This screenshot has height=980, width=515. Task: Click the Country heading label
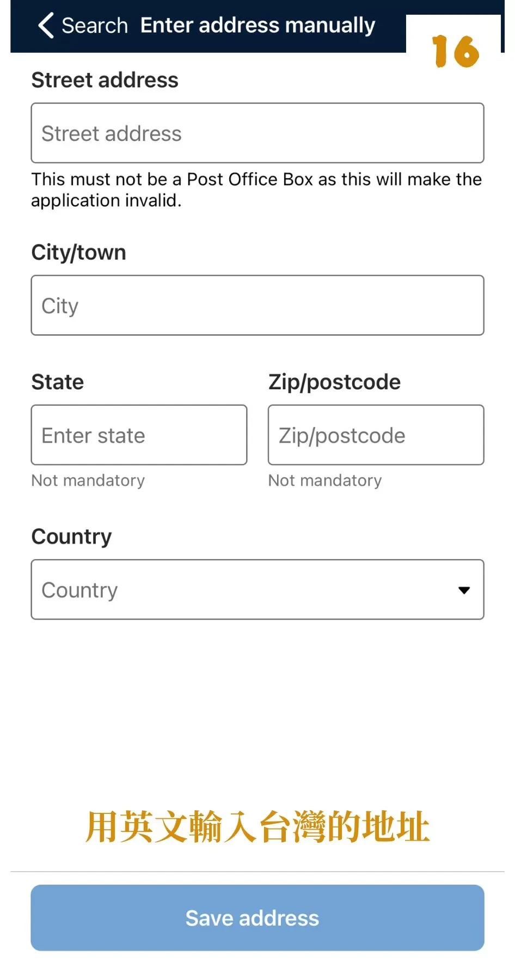72,537
